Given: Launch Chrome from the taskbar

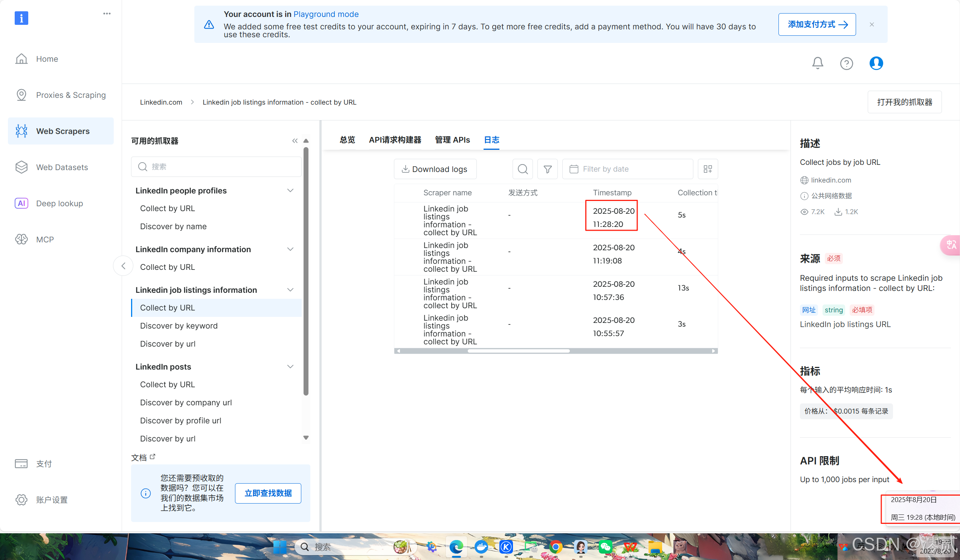Looking at the screenshot, I should [556, 547].
